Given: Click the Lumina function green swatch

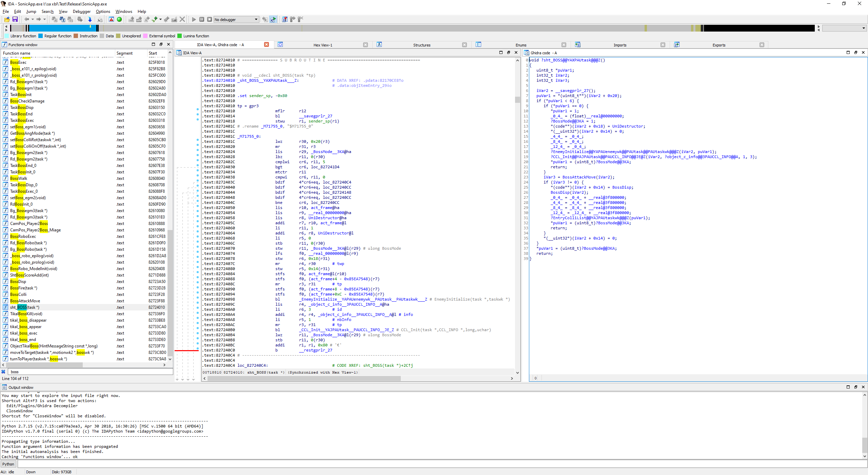Looking at the screenshot, I should (x=180, y=36).
